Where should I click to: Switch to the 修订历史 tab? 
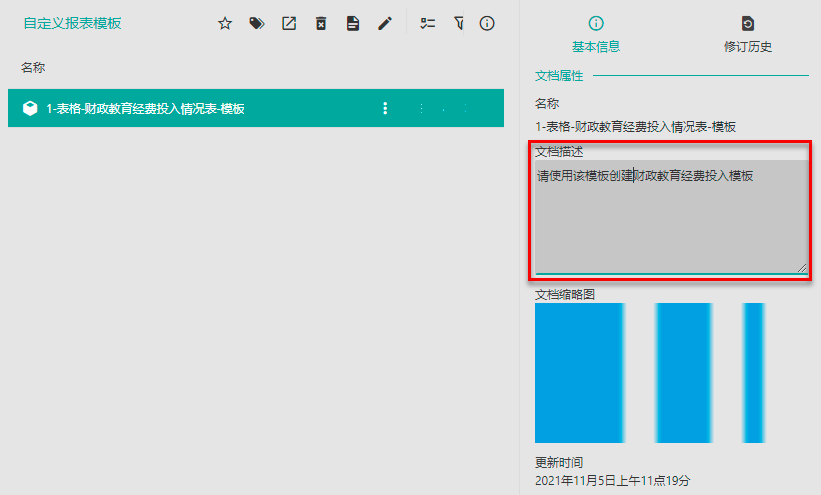click(x=748, y=35)
